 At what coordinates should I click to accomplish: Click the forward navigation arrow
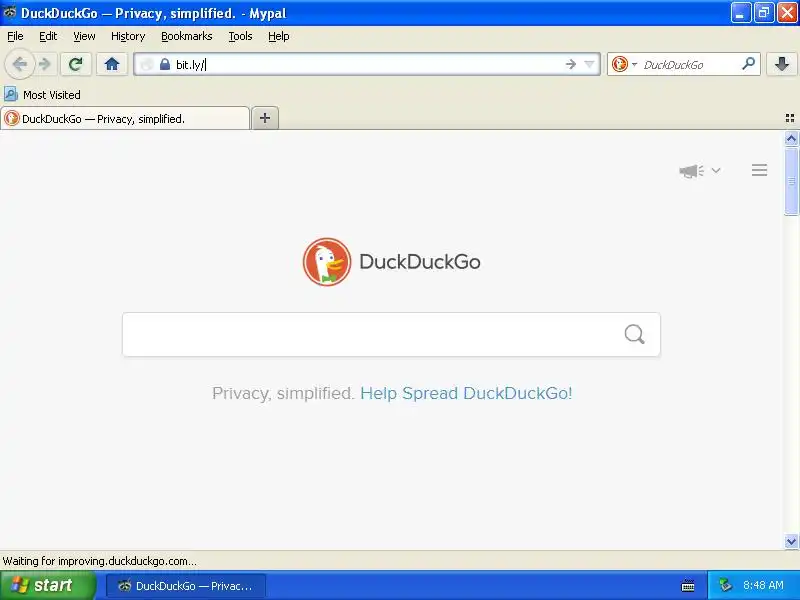pyautogui.click(x=45, y=64)
